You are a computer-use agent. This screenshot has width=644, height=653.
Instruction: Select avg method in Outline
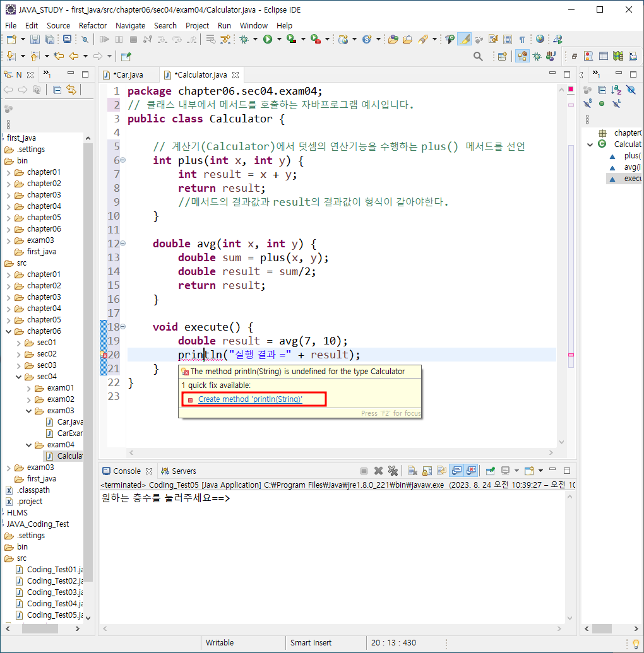pyautogui.click(x=626, y=167)
